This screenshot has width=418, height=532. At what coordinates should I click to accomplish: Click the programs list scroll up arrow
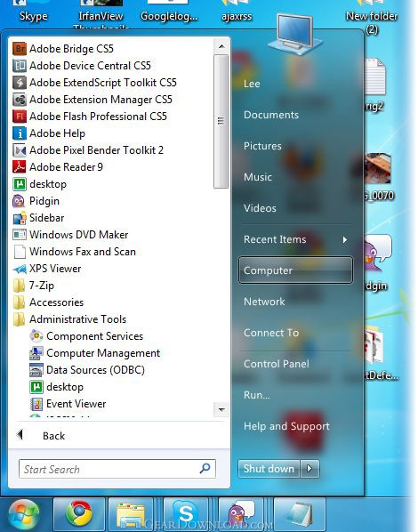pos(221,46)
